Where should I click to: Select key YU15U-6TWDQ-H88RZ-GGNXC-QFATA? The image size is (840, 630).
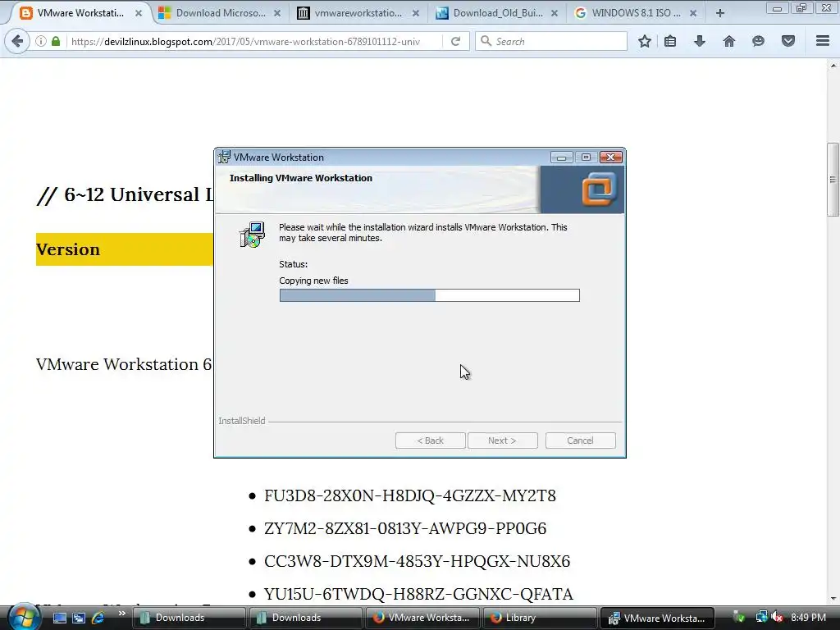pos(418,594)
